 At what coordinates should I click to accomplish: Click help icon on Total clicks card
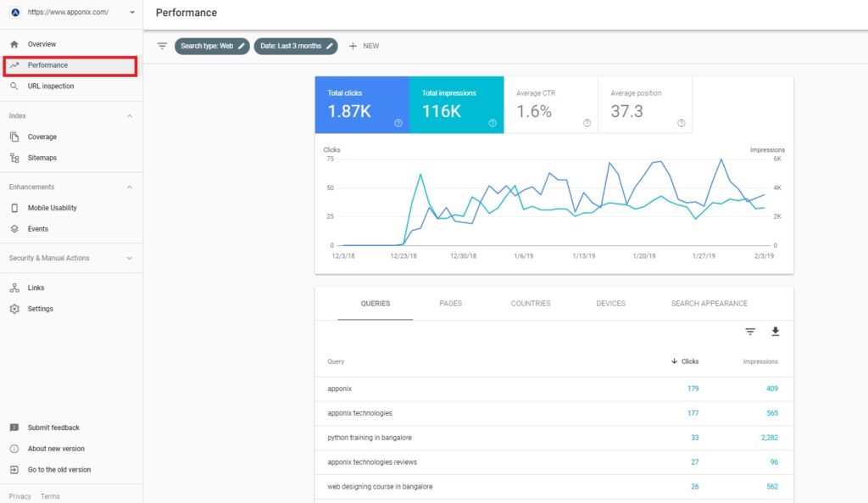pyautogui.click(x=398, y=123)
